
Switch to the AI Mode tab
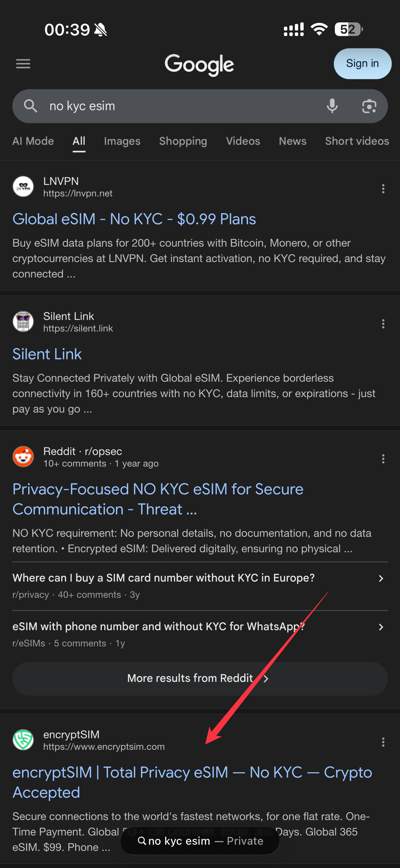[33, 141]
